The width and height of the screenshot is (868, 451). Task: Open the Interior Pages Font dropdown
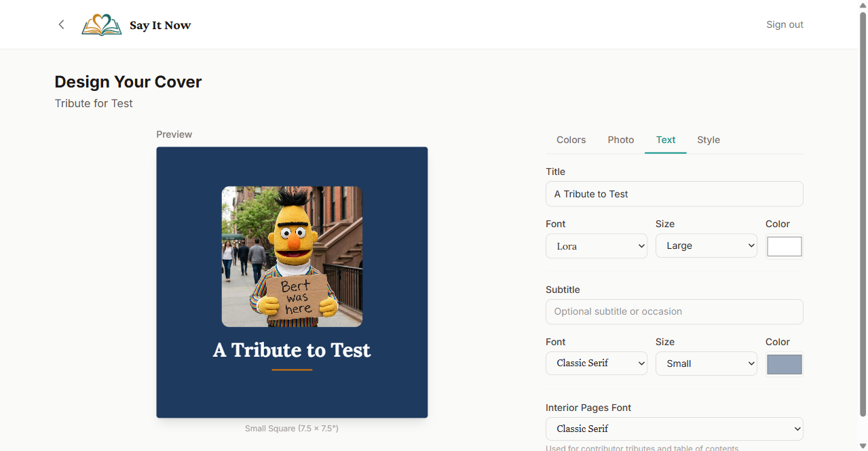pyautogui.click(x=674, y=429)
